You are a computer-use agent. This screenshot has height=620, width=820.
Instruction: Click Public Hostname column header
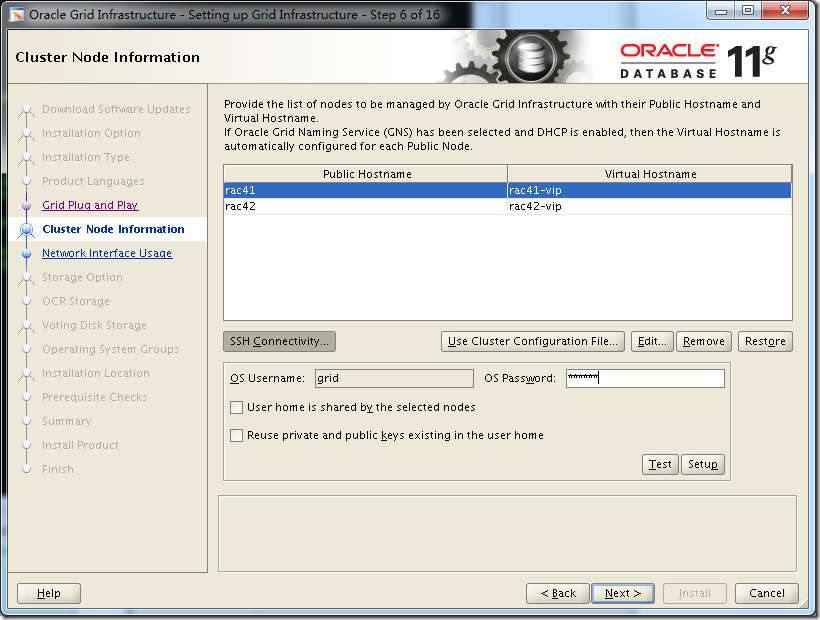[x=366, y=174]
